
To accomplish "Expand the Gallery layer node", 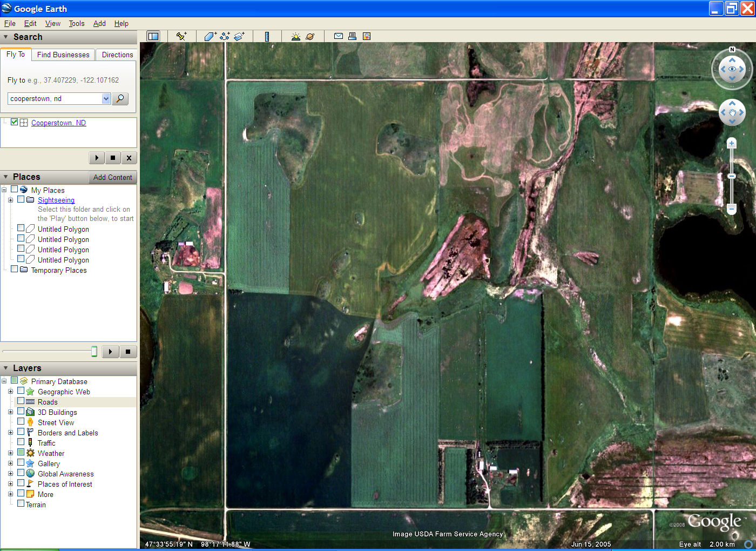I will 10,463.
